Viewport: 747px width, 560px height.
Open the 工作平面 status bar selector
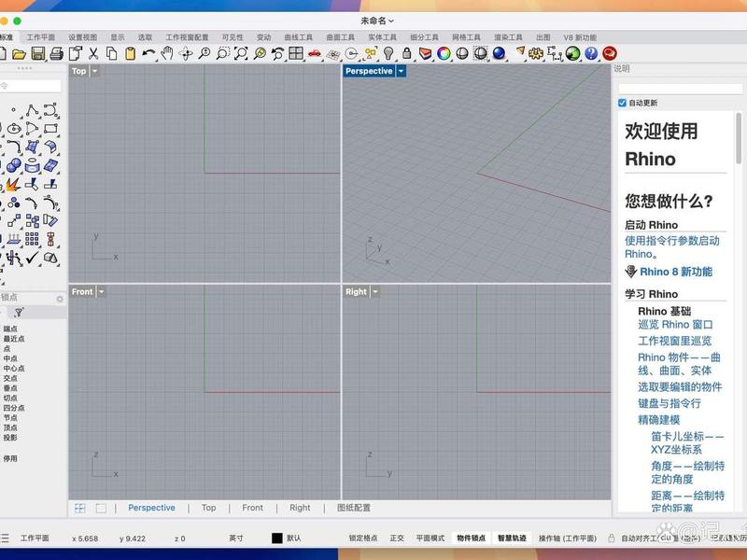[x=35, y=539]
